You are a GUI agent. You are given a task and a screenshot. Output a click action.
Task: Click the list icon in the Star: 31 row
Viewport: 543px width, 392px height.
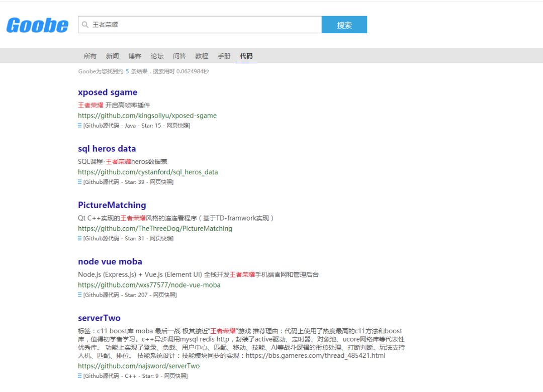tap(79, 238)
